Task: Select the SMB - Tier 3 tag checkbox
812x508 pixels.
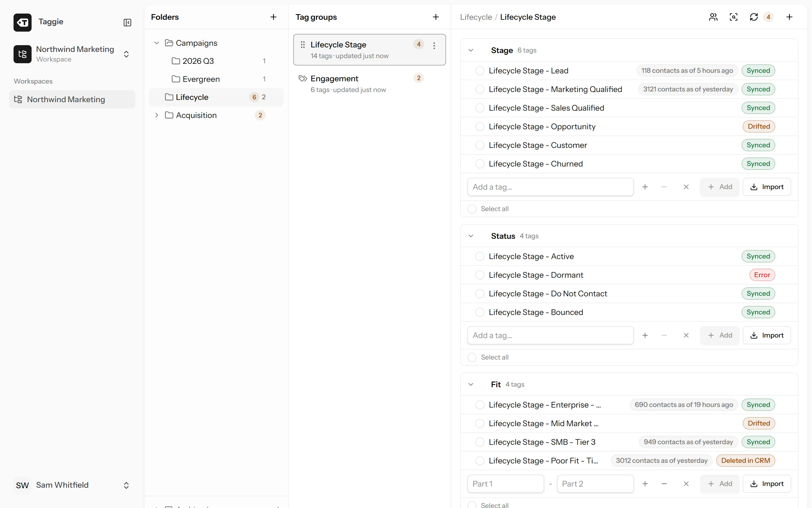Action: [480, 442]
